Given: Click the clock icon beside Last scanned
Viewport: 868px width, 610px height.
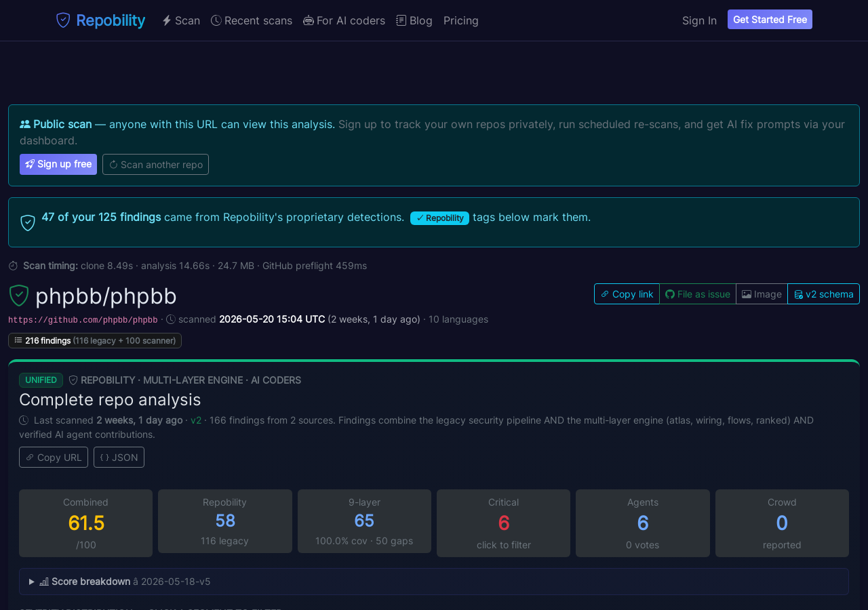Looking at the screenshot, I should [24, 420].
